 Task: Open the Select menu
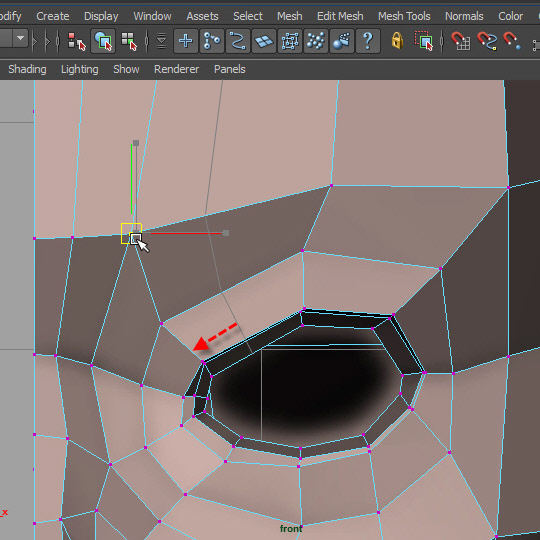(x=248, y=16)
